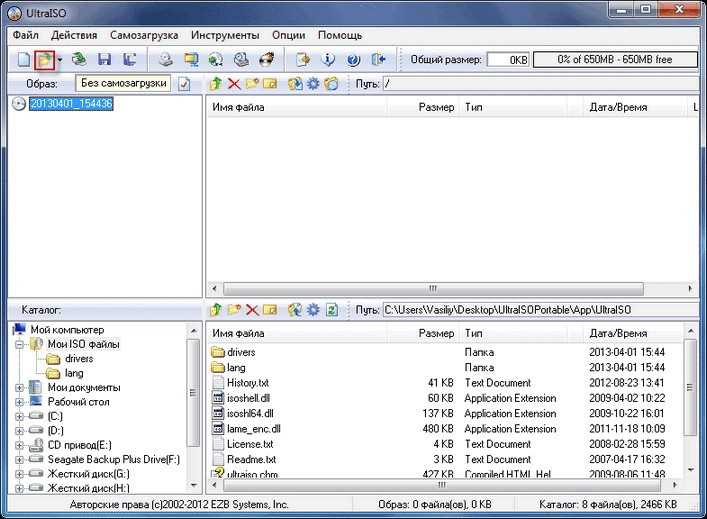The width and height of the screenshot is (707, 519).
Task: Click the boot info checkmark document icon
Action: tap(184, 84)
